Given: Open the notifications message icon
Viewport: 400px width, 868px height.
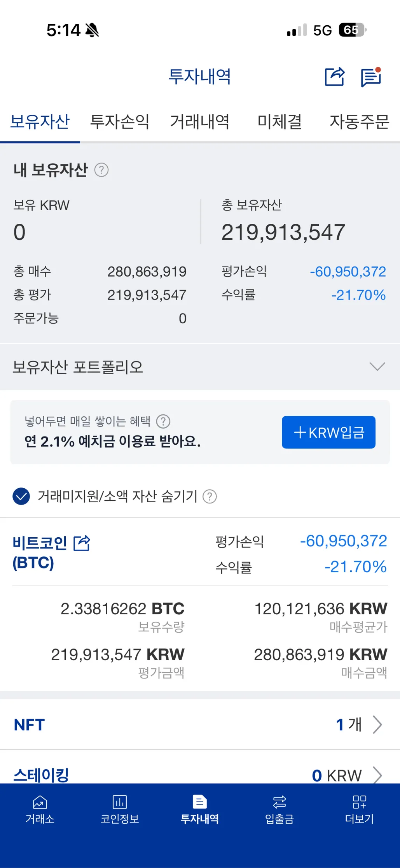Looking at the screenshot, I should (x=371, y=77).
